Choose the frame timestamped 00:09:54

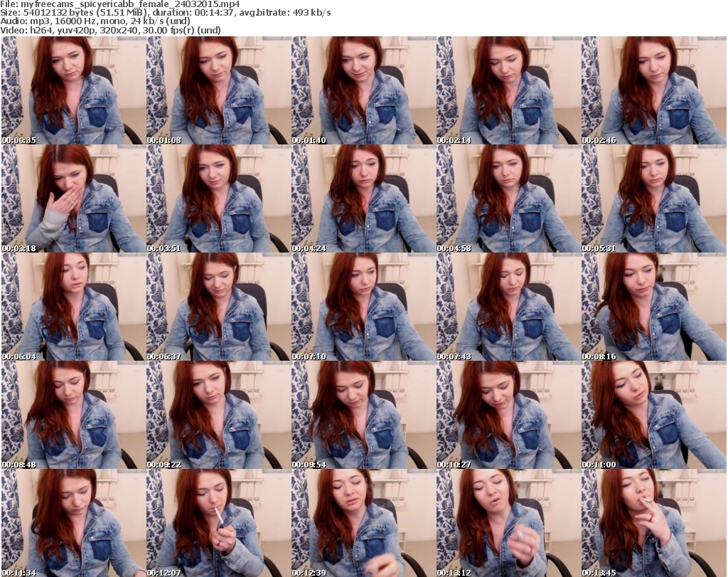tap(363, 415)
